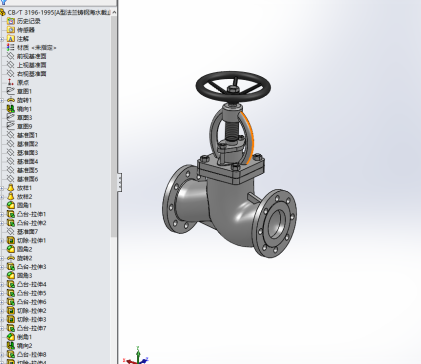Image resolution: width=421 pixels, height=364 pixels.
Task: Expand the 凸台-拉伸4 node
Action: [x=2, y=285]
